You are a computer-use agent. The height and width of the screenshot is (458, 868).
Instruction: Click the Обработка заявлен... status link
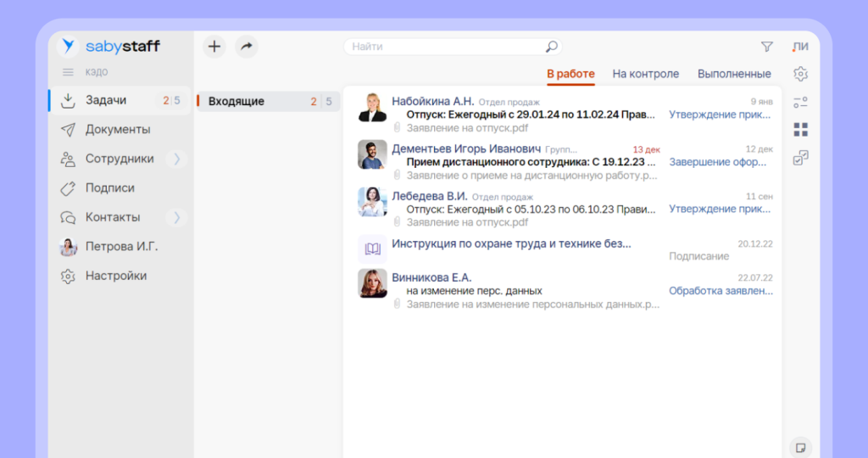tap(721, 291)
